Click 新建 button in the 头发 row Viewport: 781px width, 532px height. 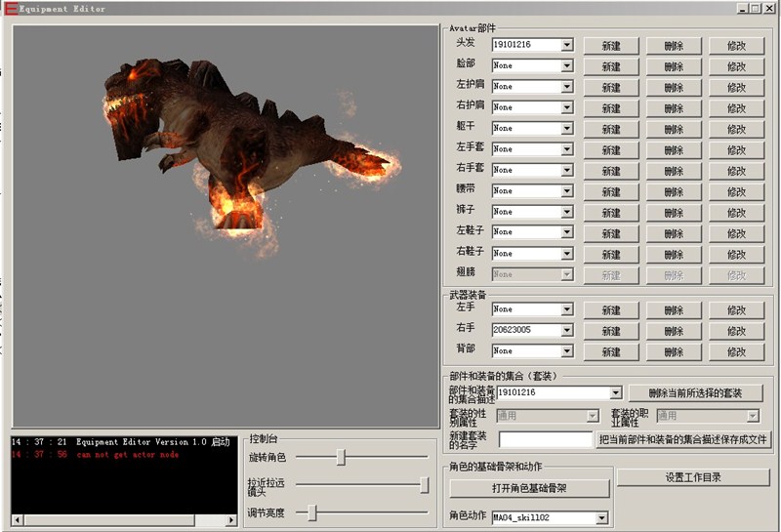611,46
